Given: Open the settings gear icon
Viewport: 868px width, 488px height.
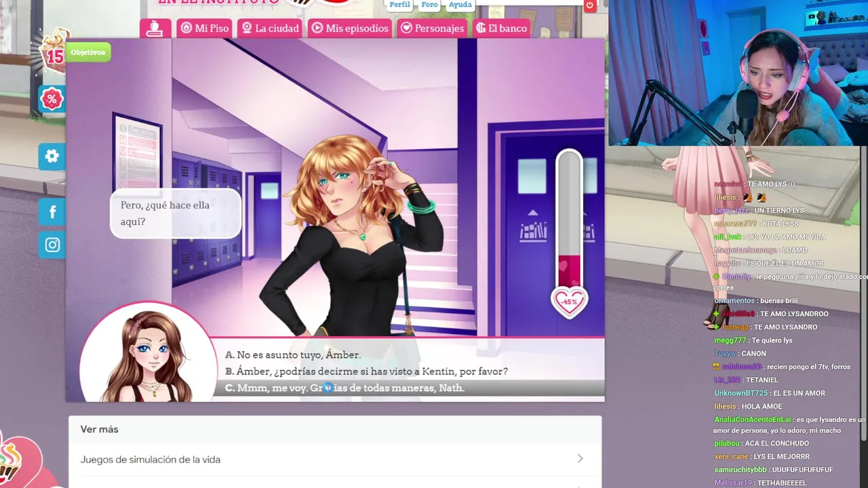Looking at the screenshot, I should (x=52, y=157).
